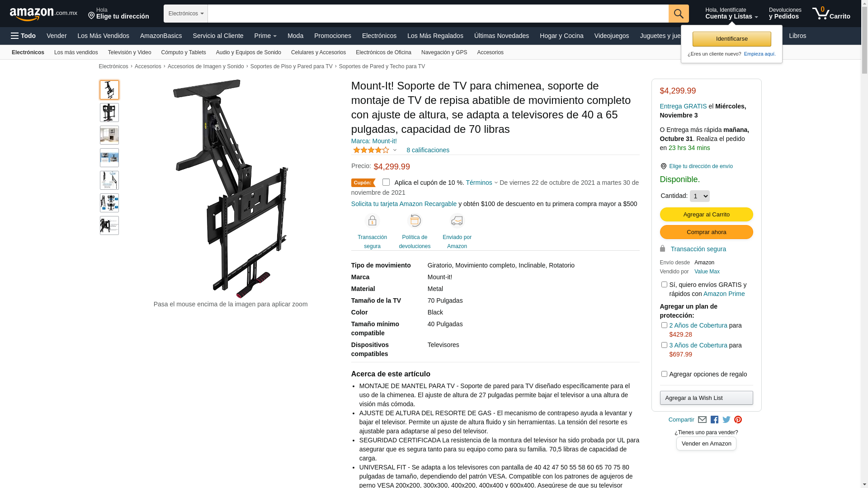Select the second product thumbnail image
The image size is (868, 488).
(x=109, y=113)
